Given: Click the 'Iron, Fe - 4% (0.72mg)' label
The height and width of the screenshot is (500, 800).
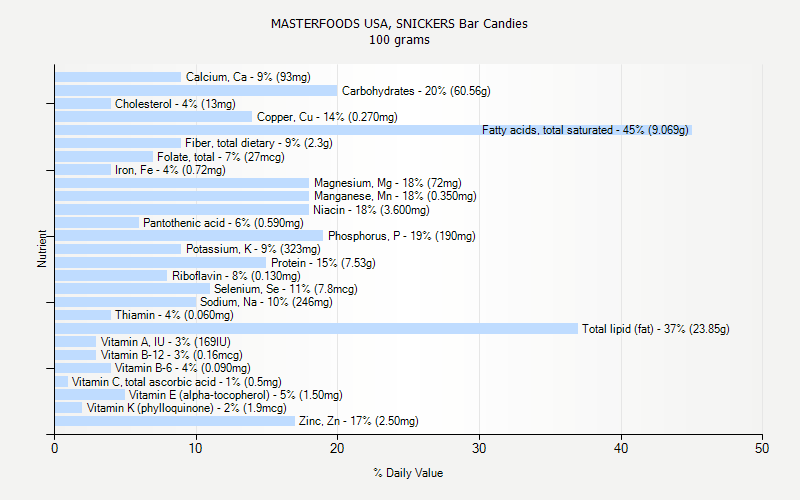Looking at the screenshot, I should (x=170, y=170).
